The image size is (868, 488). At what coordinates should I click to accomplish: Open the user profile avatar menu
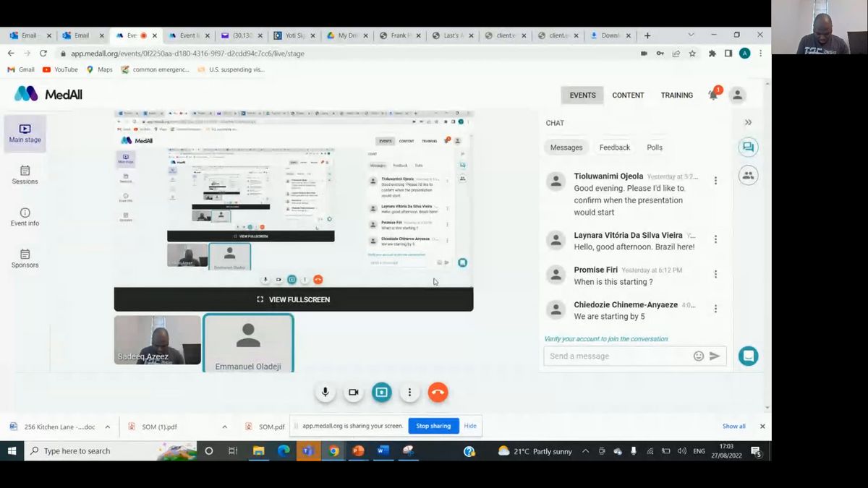(x=737, y=95)
